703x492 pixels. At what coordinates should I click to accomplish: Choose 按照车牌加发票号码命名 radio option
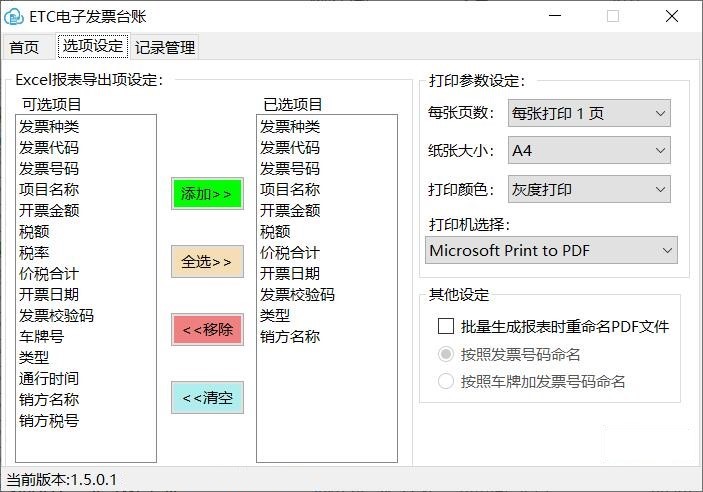[x=446, y=381]
